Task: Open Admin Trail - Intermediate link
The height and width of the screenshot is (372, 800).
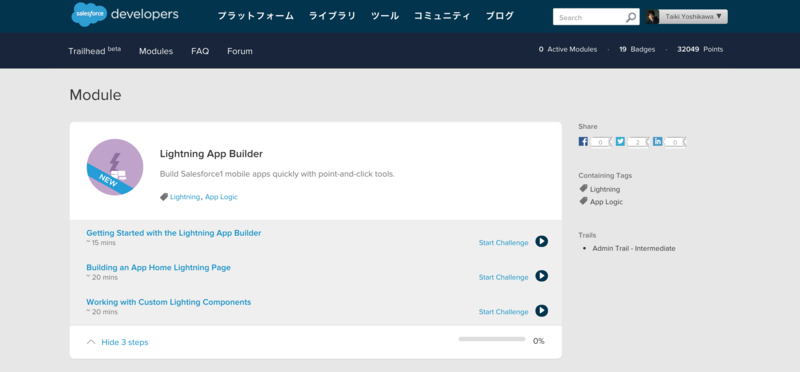Action: coord(634,249)
